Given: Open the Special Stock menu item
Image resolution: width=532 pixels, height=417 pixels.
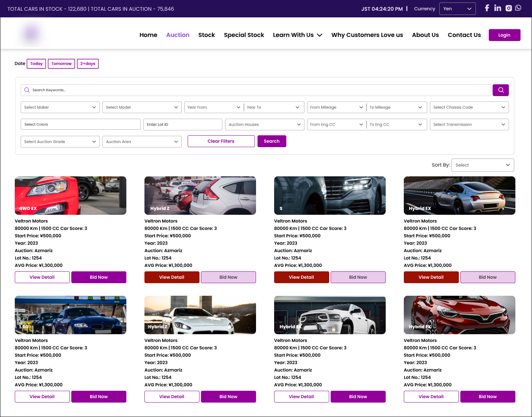Looking at the screenshot, I should [x=244, y=35].
